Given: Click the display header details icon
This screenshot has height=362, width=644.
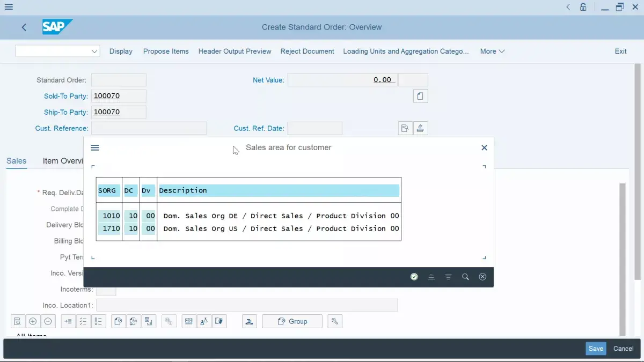Looking at the screenshot, I should click(405, 128).
